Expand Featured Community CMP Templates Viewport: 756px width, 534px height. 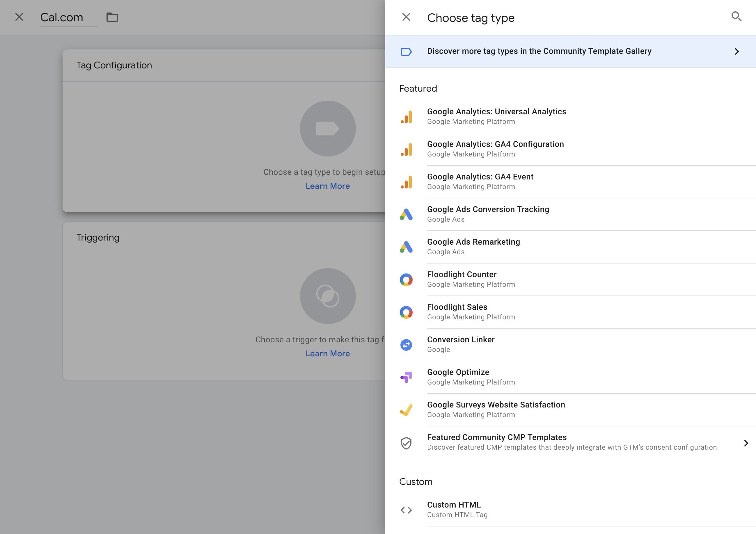pyautogui.click(x=746, y=443)
